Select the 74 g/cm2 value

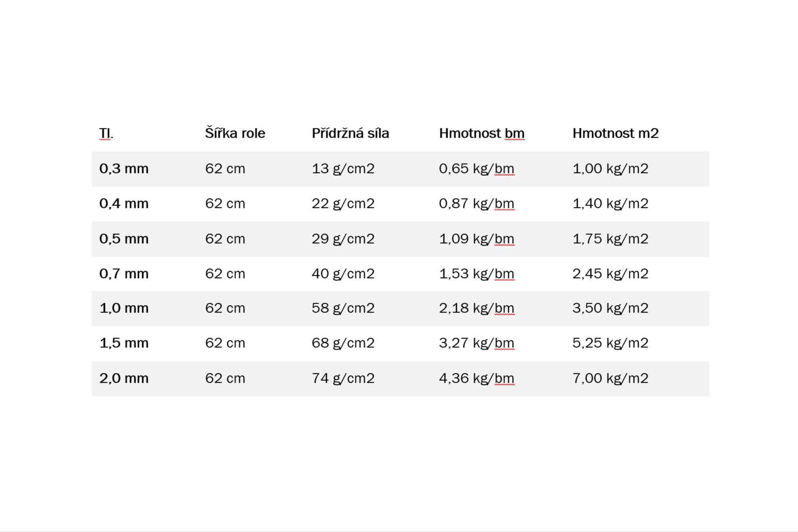click(x=343, y=379)
